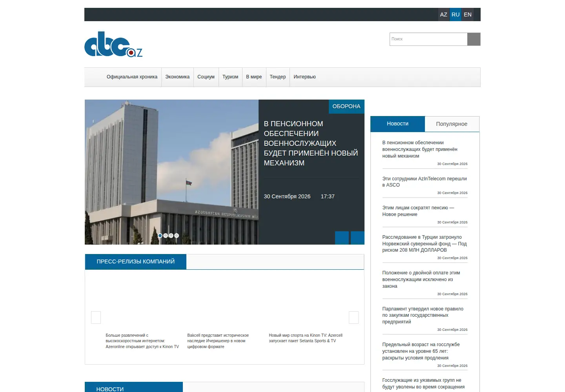Click the gray search submit button
Image resolution: width=565 pixels, height=392 pixels.
(474, 39)
